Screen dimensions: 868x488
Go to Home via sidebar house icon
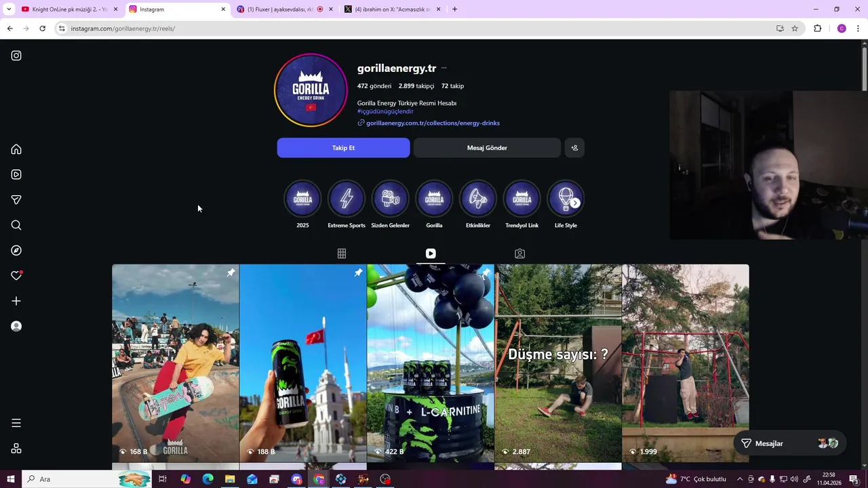(16, 149)
